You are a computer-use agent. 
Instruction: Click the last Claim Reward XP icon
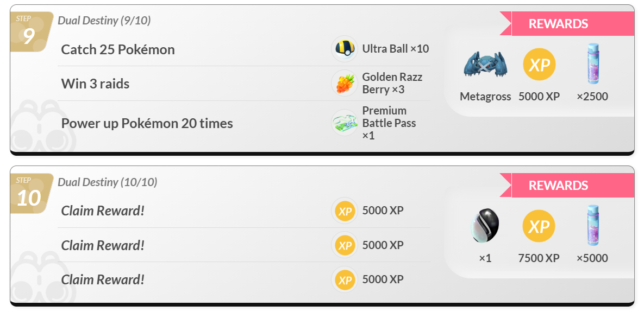click(x=344, y=279)
